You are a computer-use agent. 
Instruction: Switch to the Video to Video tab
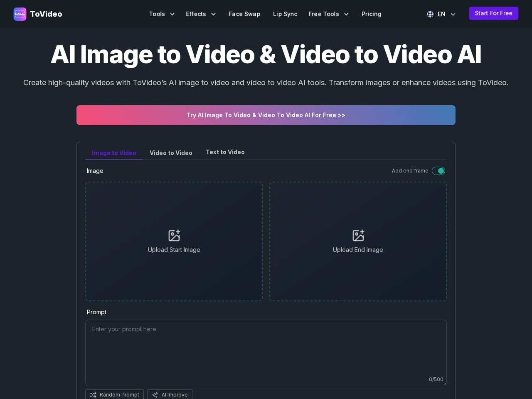tap(171, 153)
